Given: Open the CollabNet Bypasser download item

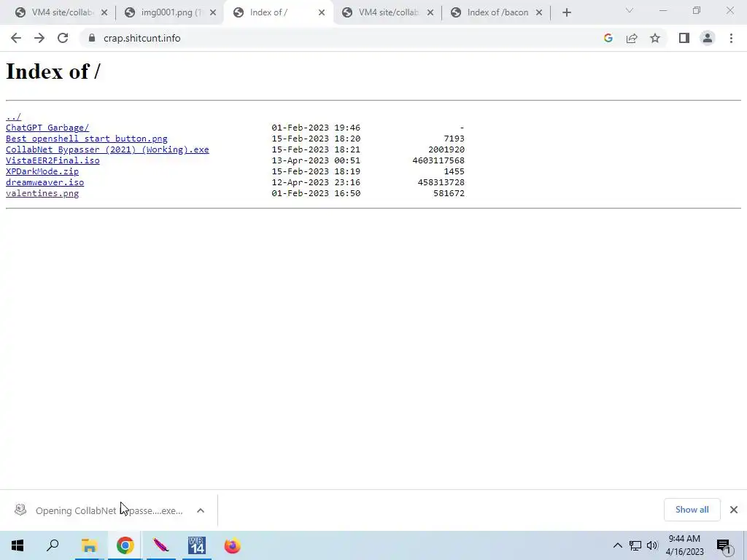Looking at the screenshot, I should point(98,510).
